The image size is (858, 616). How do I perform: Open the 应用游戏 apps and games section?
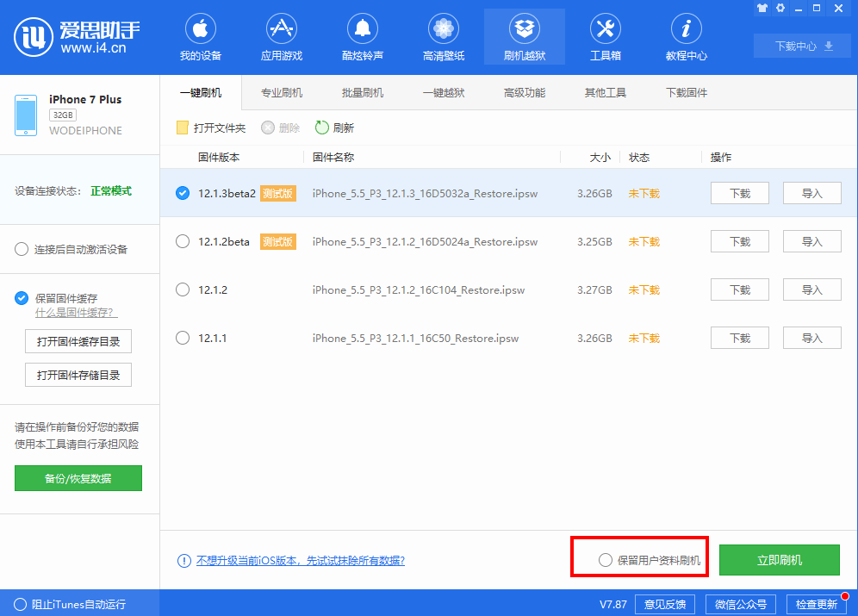tap(281, 36)
